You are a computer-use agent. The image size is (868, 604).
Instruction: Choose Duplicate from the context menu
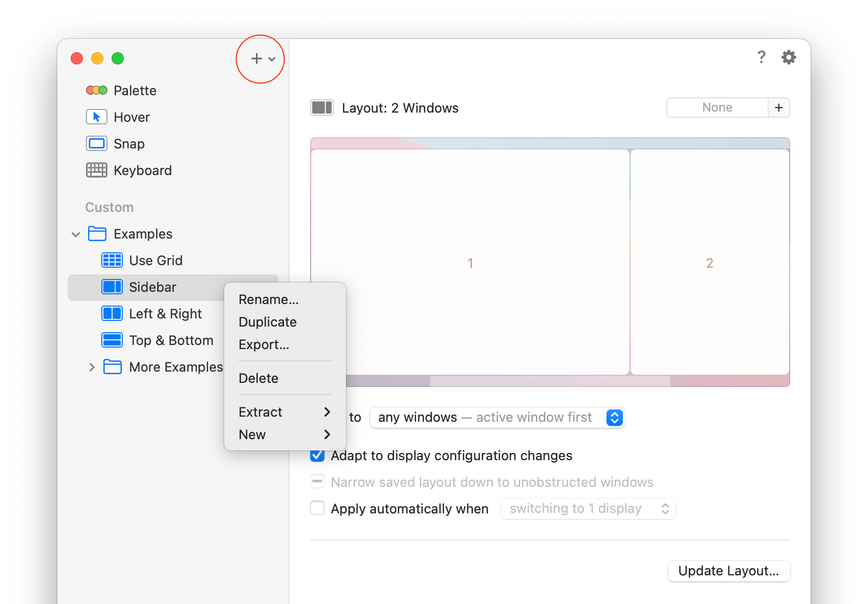point(285,322)
